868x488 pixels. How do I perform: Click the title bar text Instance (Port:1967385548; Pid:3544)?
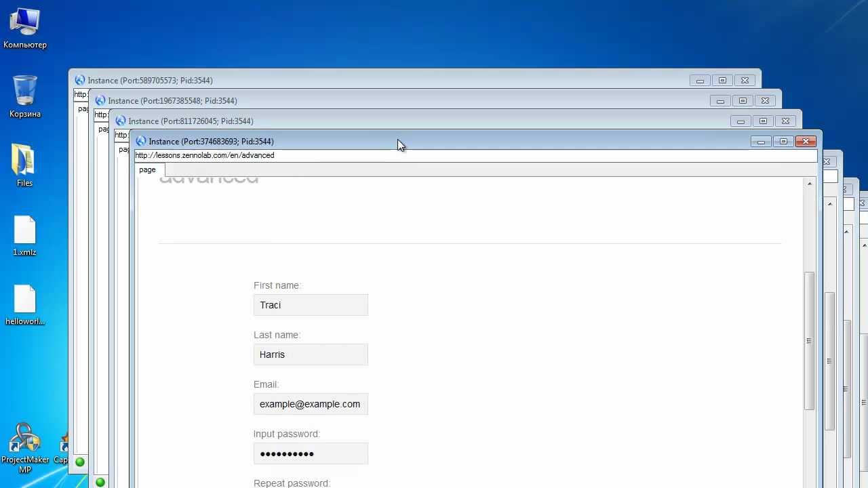pos(172,101)
